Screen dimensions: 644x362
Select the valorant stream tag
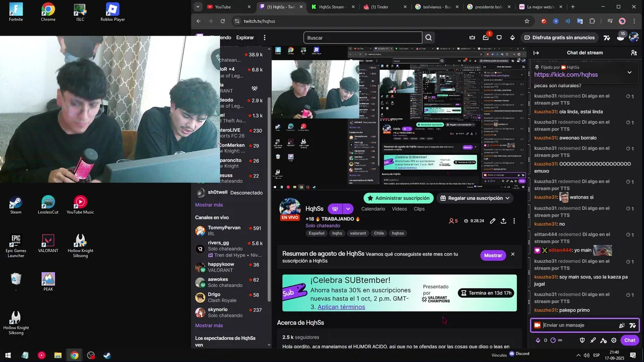[358, 233]
